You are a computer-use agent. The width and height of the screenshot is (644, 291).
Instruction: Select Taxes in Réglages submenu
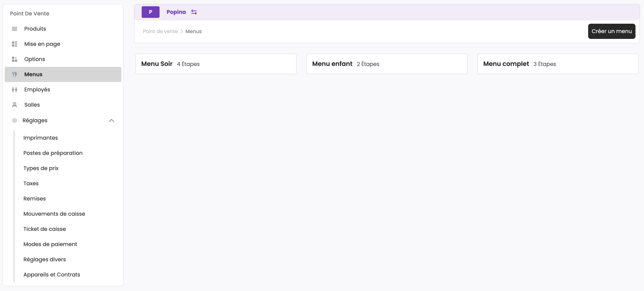(x=31, y=183)
